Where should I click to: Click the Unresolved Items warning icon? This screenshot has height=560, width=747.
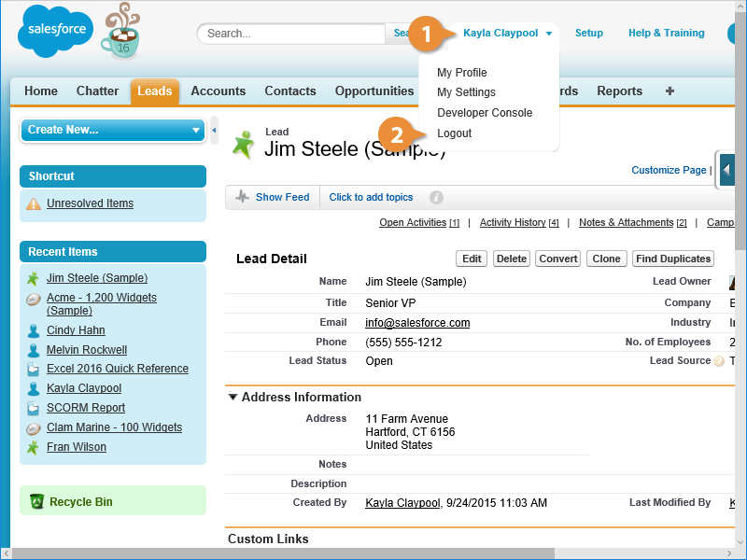(34, 203)
